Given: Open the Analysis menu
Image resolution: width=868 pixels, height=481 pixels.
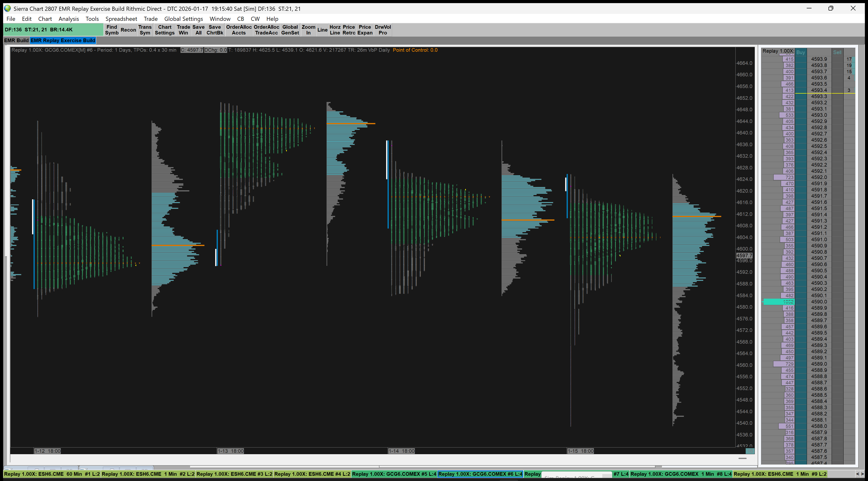Looking at the screenshot, I should pos(68,19).
